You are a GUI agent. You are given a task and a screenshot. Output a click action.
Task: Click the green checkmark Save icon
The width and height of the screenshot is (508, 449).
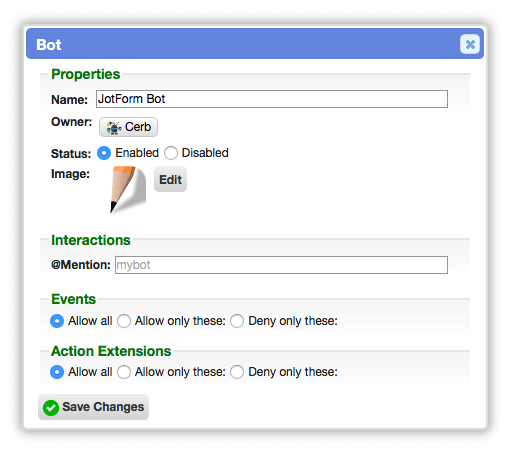(x=51, y=407)
